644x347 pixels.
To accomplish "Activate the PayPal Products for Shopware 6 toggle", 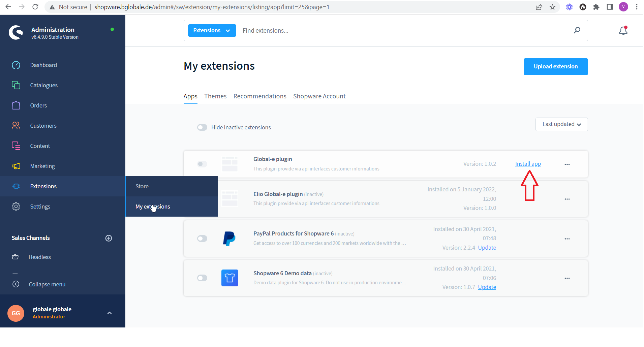I will pyautogui.click(x=202, y=238).
